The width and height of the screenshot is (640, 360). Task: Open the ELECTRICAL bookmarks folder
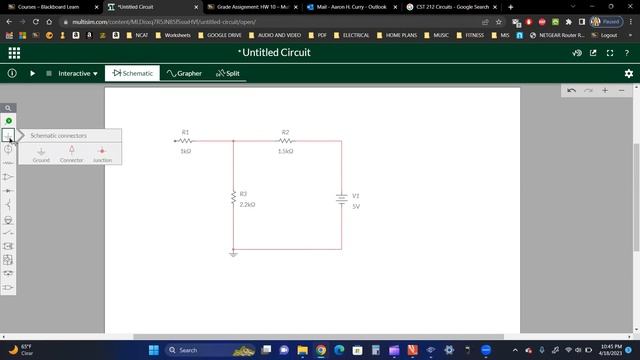pyautogui.click(x=351, y=36)
